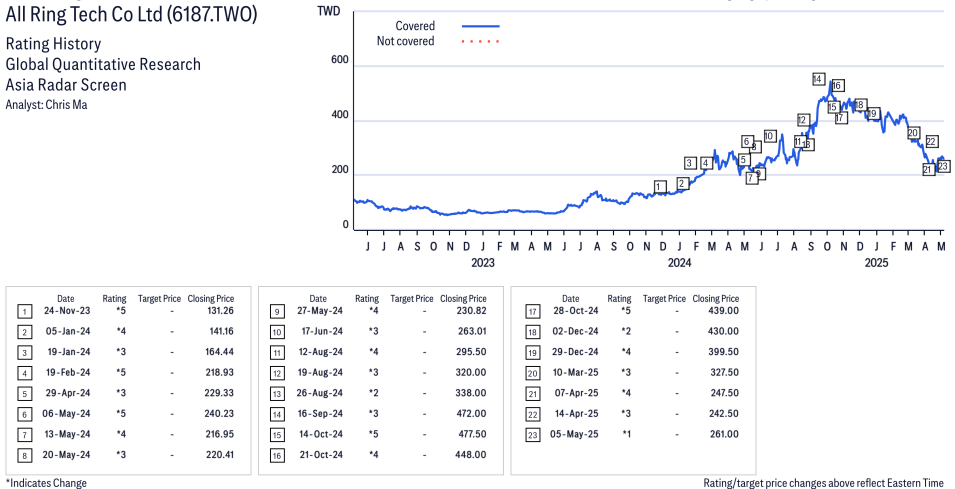Screen dimensions: 955x489
Task: Click closing price 477.50
Action: [x=471, y=434]
